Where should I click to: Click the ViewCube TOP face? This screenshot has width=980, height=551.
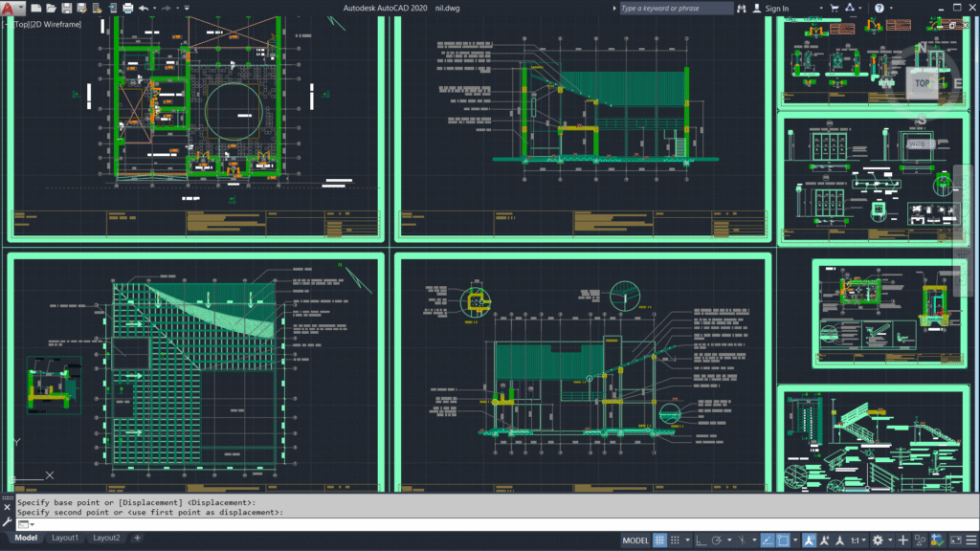[x=922, y=83]
